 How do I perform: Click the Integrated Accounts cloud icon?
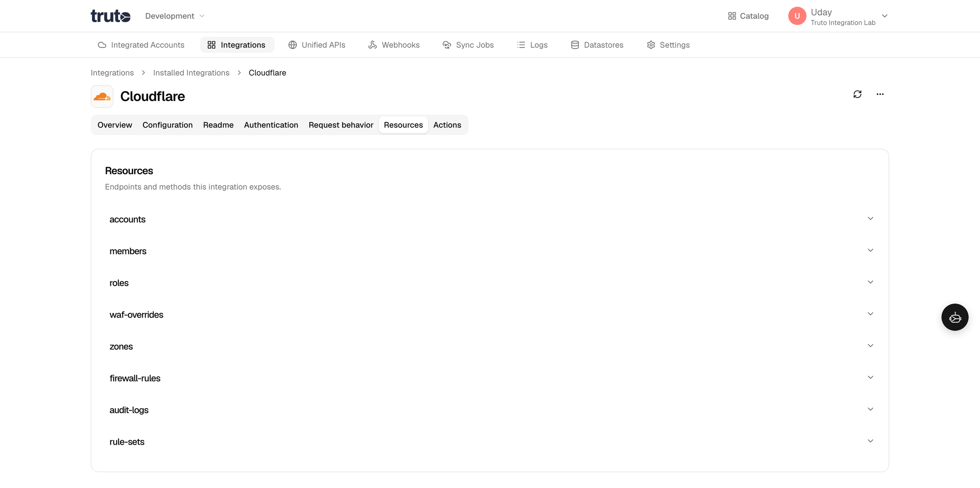[x=102, y=45]
